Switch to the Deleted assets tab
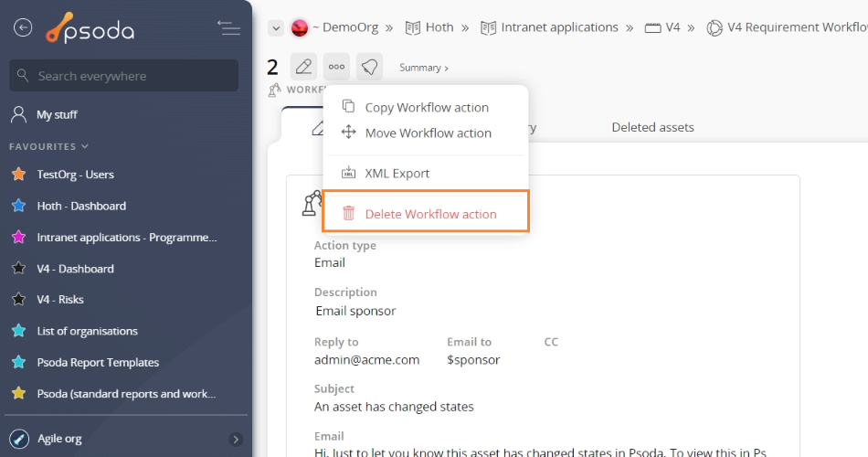The image size is (868, 457). (652, 127)
